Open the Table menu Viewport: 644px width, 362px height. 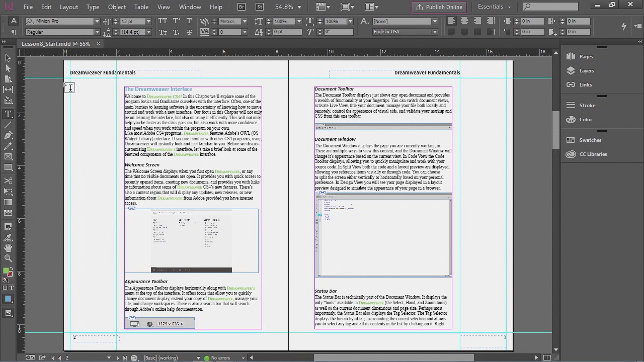pyautogui.click(x=141, y=7)
